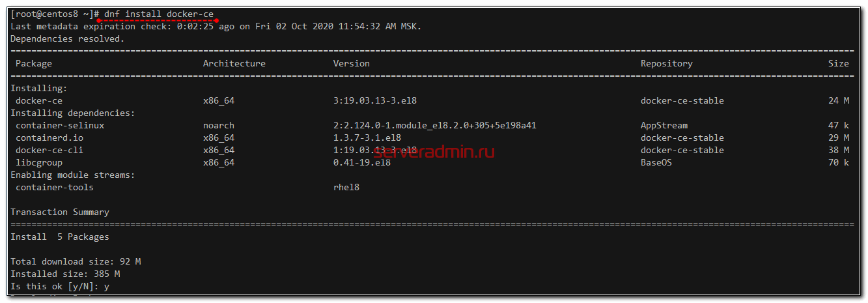Click the Transaction Summary heading
The image size is (868, 303).
pyautogui.click(x=60, y=212)
